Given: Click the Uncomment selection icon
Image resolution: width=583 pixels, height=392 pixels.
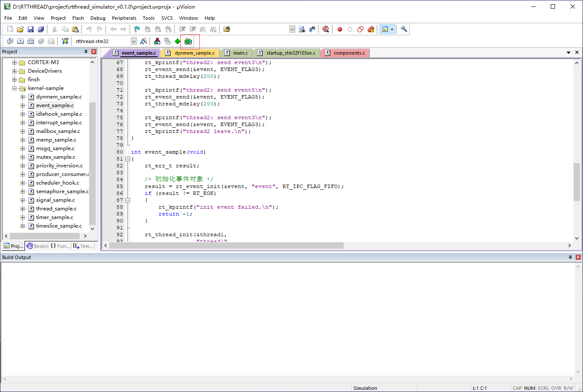Looking at the screenshot, I should click(x=213, y=29).
